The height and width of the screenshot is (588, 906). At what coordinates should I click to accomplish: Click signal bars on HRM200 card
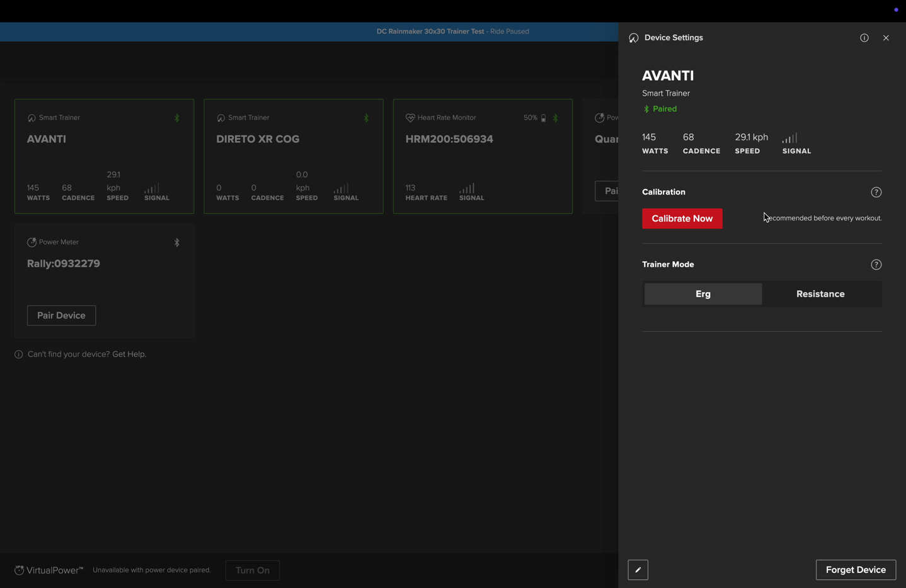(x=467, y=188)
